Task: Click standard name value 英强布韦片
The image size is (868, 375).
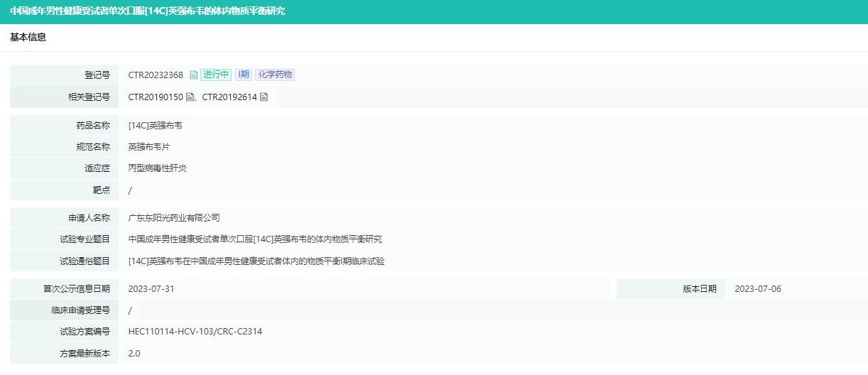Action: 148,147
